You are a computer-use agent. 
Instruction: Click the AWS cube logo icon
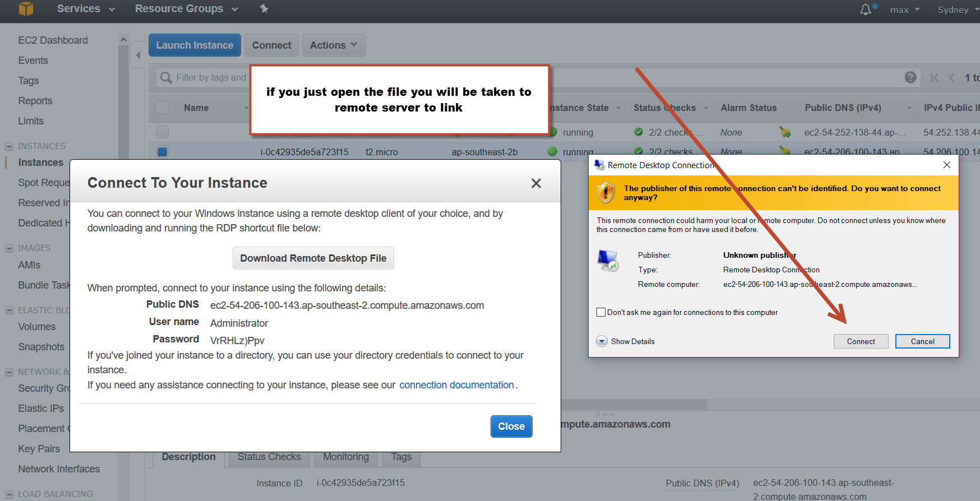point(26,8)
